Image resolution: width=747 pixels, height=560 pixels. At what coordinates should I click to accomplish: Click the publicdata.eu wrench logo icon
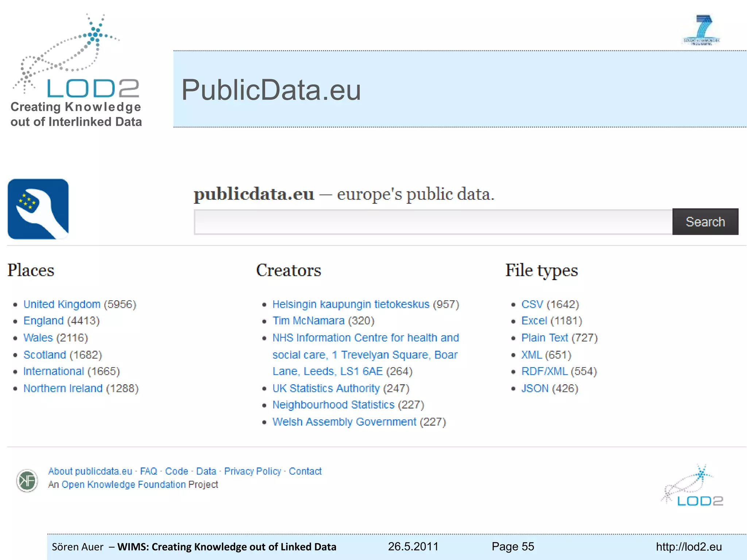(38, 209)
